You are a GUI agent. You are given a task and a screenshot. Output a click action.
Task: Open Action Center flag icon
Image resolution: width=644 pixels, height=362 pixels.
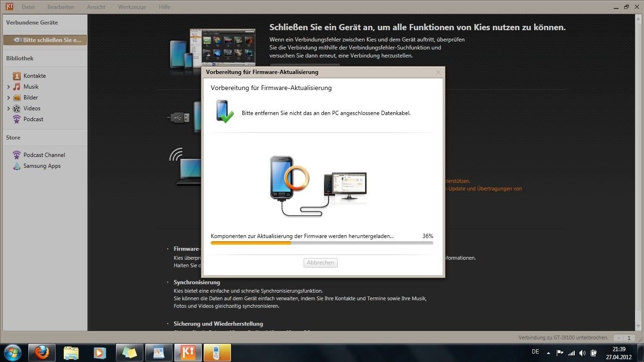point(560,353)
